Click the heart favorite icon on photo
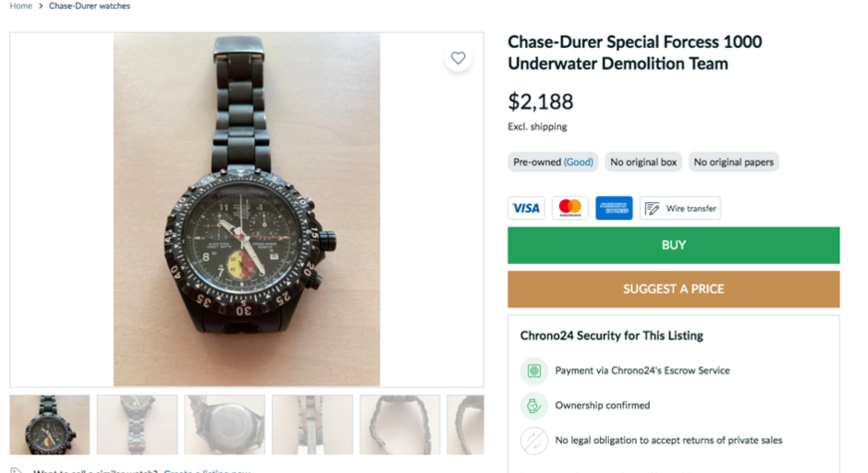868x473 pixels. pos(457,58)
